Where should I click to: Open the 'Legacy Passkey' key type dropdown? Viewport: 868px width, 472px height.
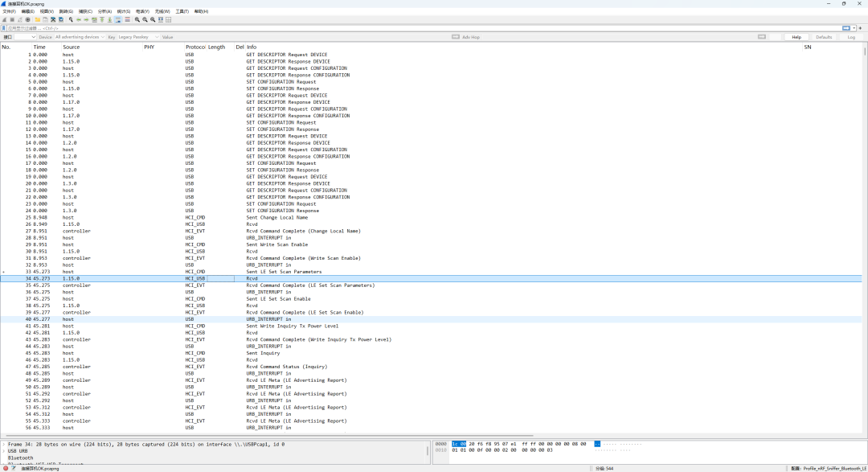[x=137, y=37]
